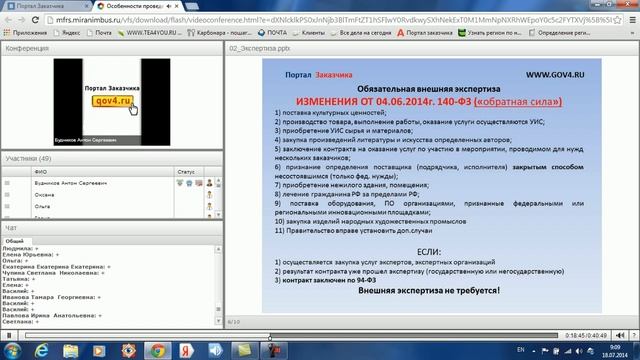Bookmark this page with the star
This screenshot has width=640, height=360.
click(617, 20)
